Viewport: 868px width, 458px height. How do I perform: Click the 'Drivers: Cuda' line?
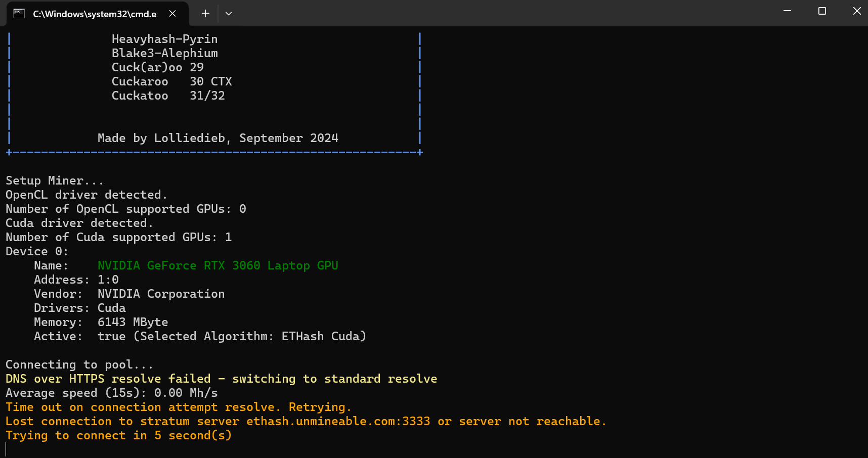(x=80, y=308)
